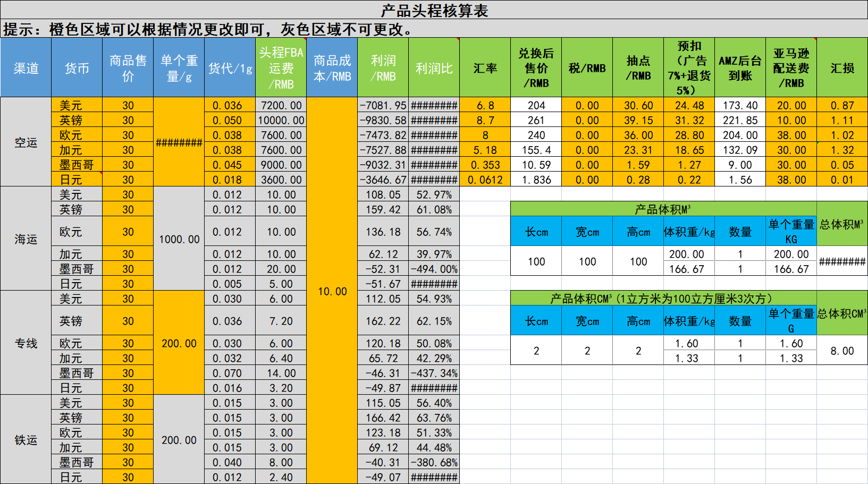
Task: Select profit ratio -437.34%
Action: click(434, 372)
